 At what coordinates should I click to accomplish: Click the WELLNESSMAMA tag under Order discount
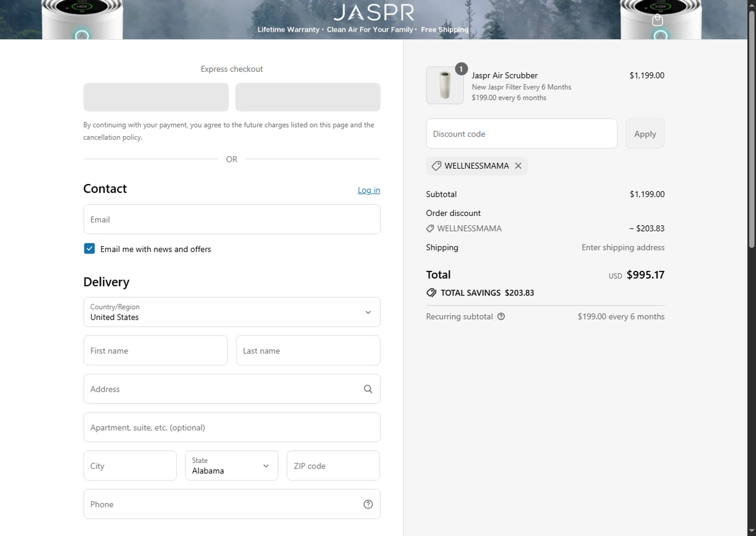tap(464, 228)
